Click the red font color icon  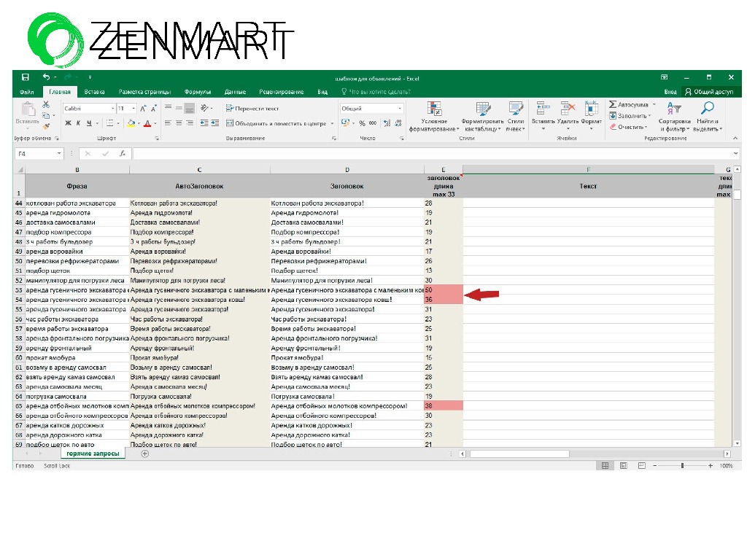(147, 123)
